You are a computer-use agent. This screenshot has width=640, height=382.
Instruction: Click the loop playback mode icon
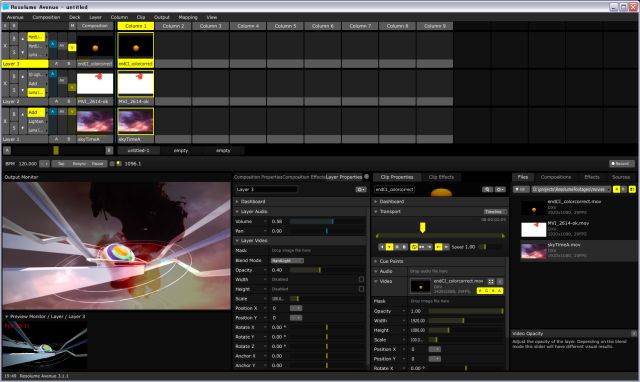point(414,247)
